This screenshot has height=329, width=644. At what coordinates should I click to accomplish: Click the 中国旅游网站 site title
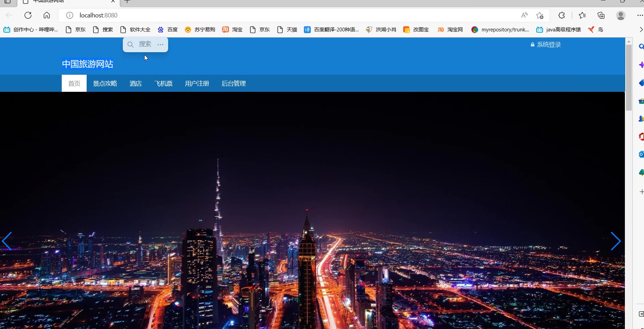[x=87, y=64]
